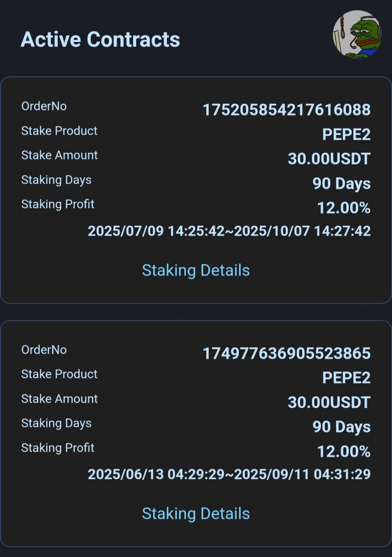The height and width of the screenshot is (557, 392).
Task: Click Staking Profit label in the 2025/07/09 contract
Action: (x=58, y=204)
